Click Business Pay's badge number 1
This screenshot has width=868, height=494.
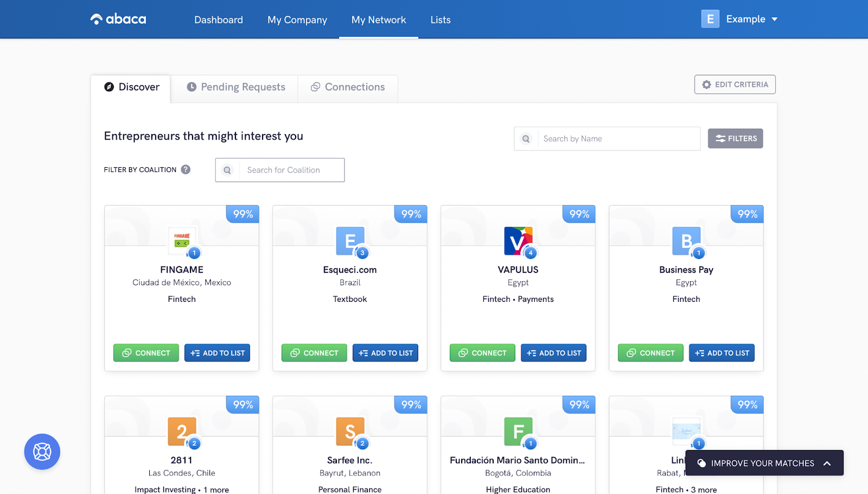click(699, 253)
